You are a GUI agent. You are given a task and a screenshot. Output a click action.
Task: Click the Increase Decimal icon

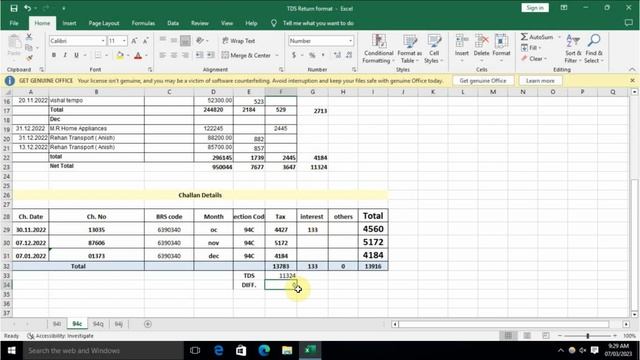pyautogui.click(x=337, y=55)
